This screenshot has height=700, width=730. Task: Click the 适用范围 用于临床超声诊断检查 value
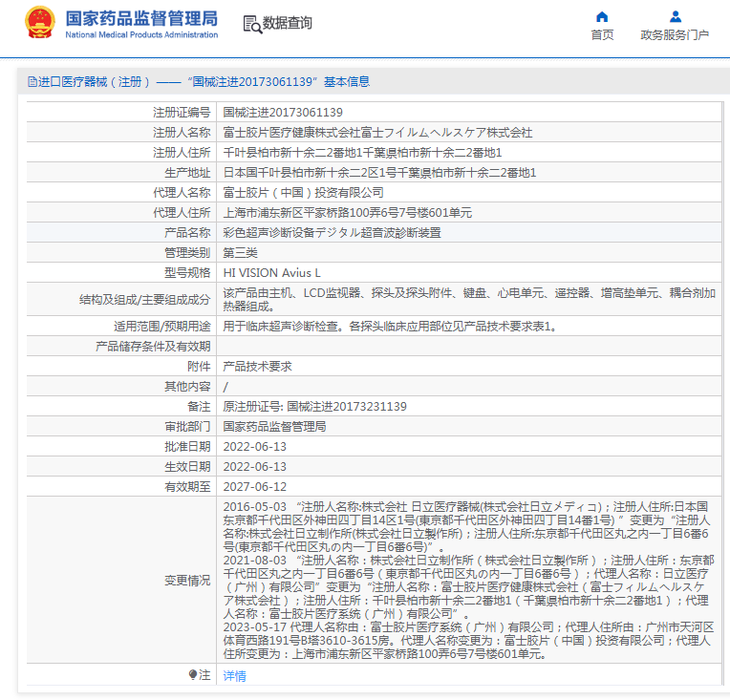coord(390,327)
